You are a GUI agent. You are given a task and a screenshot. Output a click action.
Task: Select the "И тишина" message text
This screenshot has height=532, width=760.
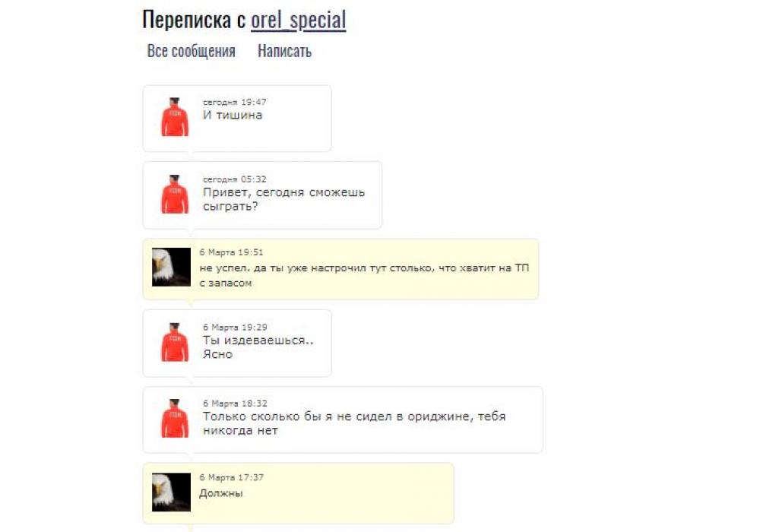tap(232, 116)
